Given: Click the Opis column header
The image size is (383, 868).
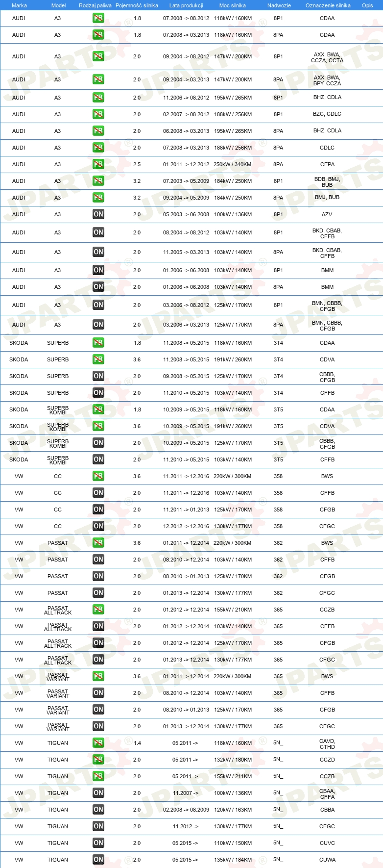Looking at the screenshot, I should pos(367,5).
